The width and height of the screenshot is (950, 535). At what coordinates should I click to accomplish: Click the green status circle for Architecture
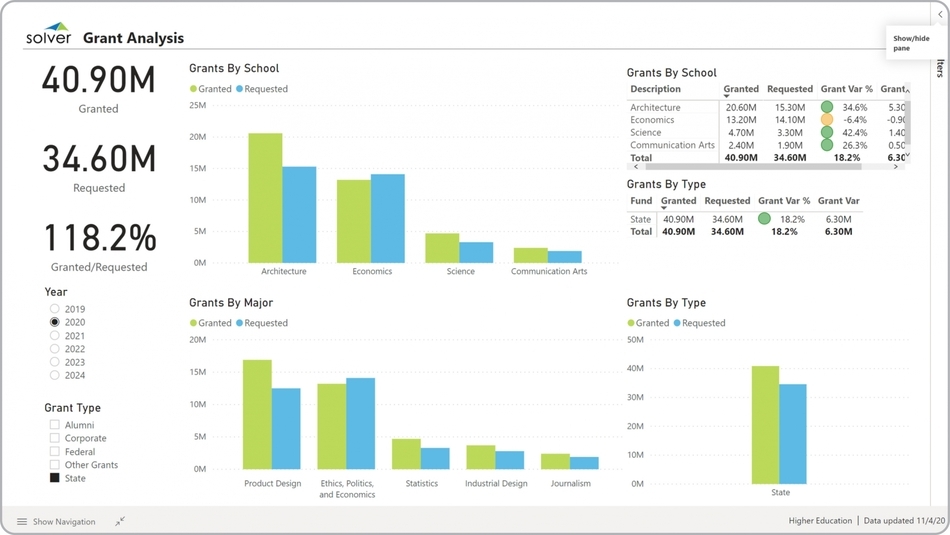(x=827, y=107)
